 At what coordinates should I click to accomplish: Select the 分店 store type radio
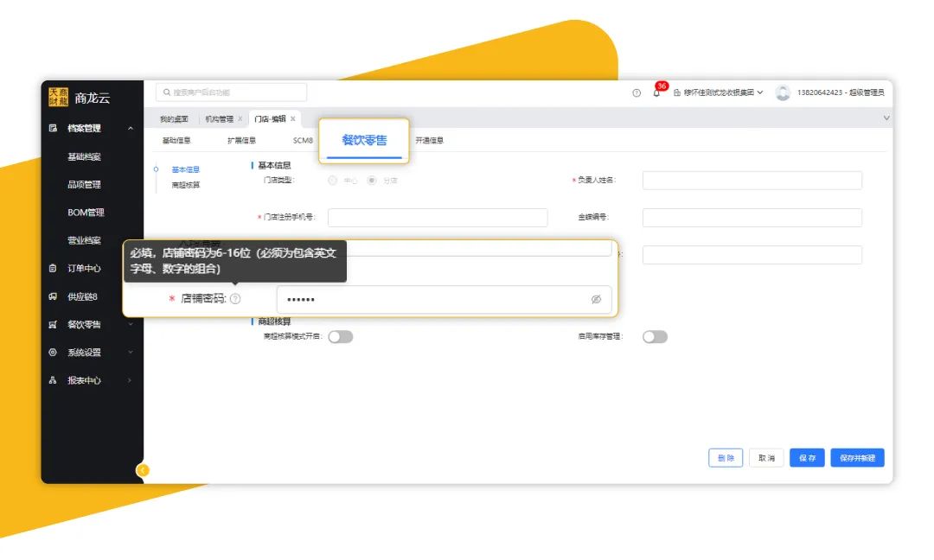372,181
